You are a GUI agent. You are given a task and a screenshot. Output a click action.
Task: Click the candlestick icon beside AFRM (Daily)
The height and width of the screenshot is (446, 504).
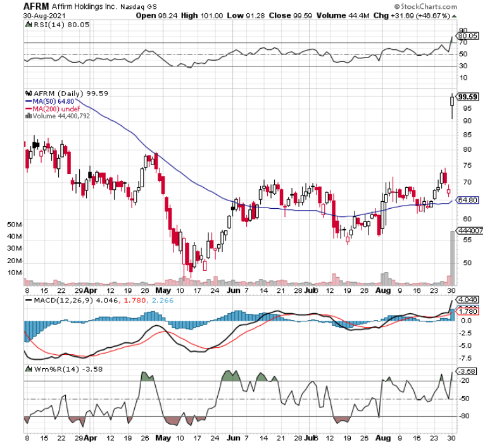[x=28, y=94]
